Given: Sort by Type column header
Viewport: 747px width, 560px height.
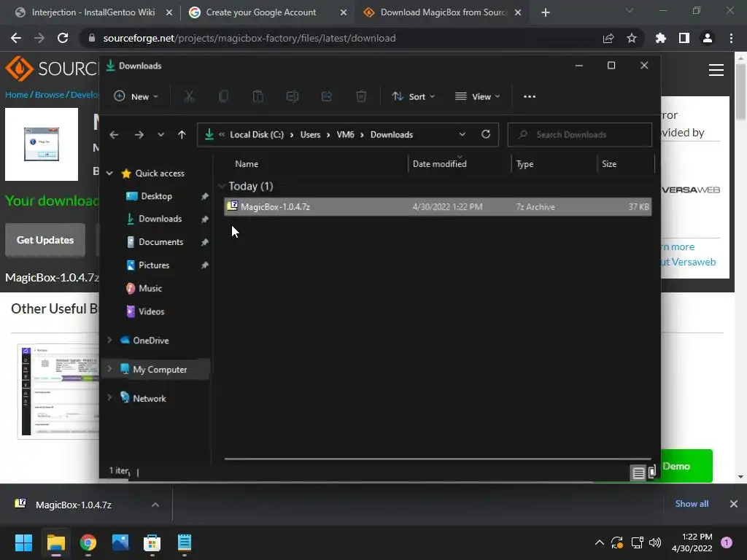Looking at the screenshot, I should point(525,164).
